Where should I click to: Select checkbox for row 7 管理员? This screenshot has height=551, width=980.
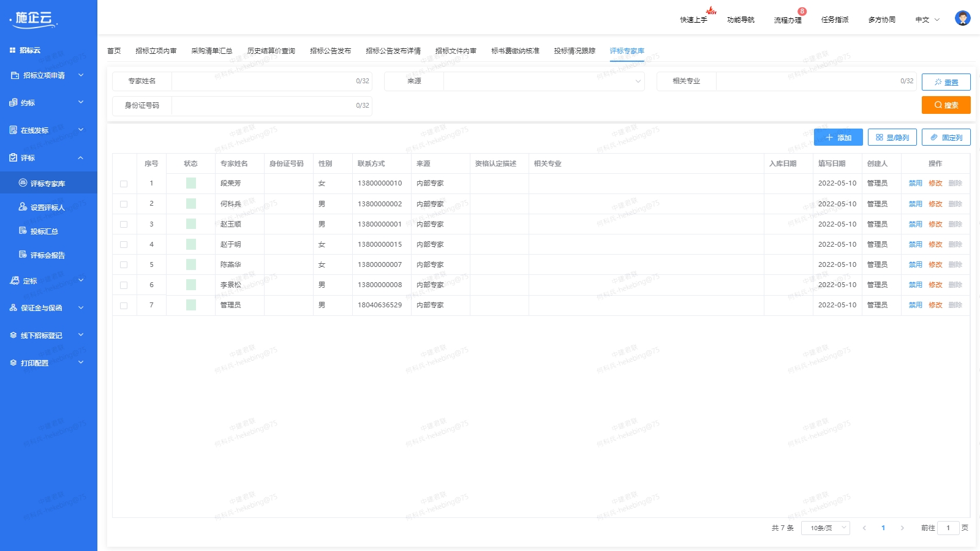pyautogui.click(x=124, y=305)
